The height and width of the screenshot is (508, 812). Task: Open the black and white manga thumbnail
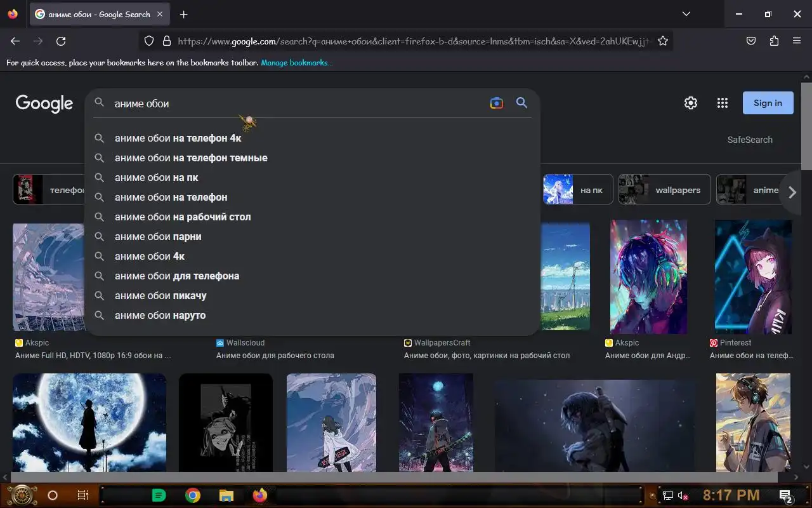[226, 422]
